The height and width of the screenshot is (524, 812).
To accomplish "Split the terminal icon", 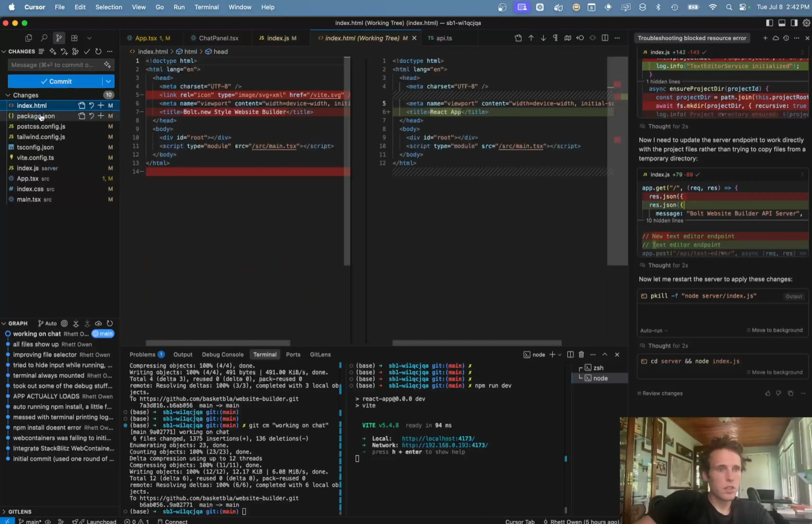I will coord(571,354).
